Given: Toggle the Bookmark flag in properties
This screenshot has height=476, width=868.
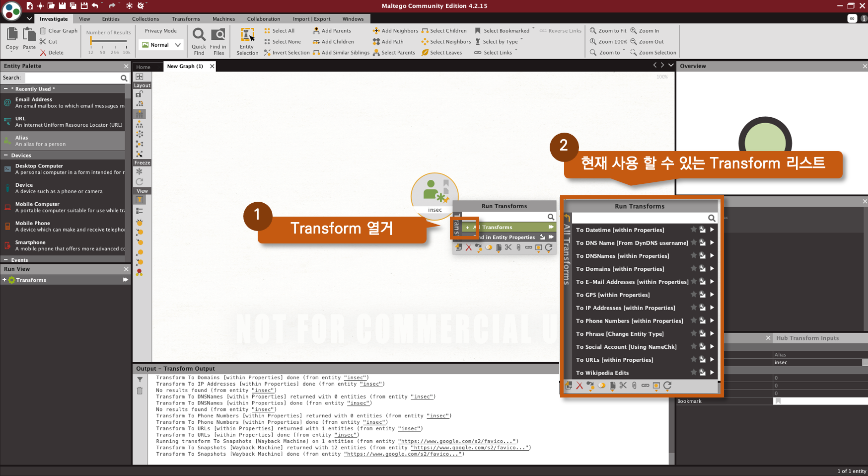Looking at the screenshot, I should click(x=778, y=401).
